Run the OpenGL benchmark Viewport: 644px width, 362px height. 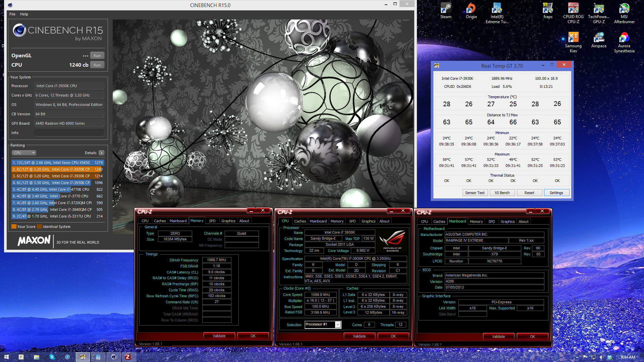tap(97, 56)
